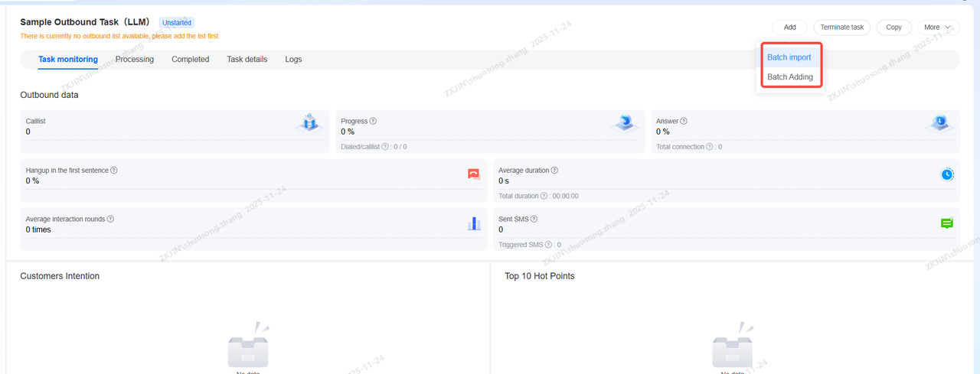This screenshot has width=980, height=374.
Task: Click the interaction rounds bar chart icon
Action: (474, 223)
